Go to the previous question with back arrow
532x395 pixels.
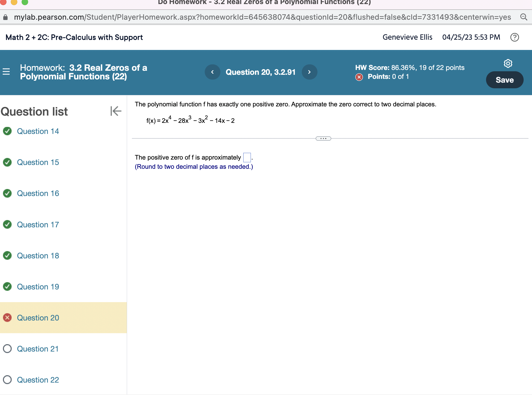point(212,72)
